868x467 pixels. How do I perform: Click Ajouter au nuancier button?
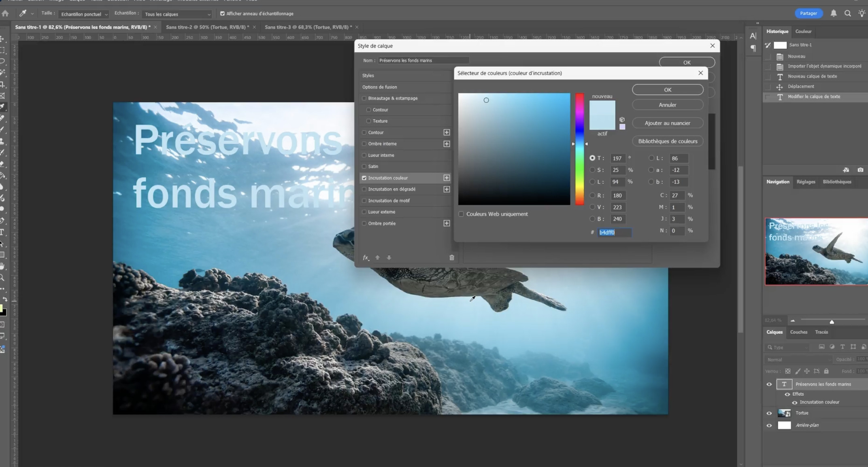667,123
